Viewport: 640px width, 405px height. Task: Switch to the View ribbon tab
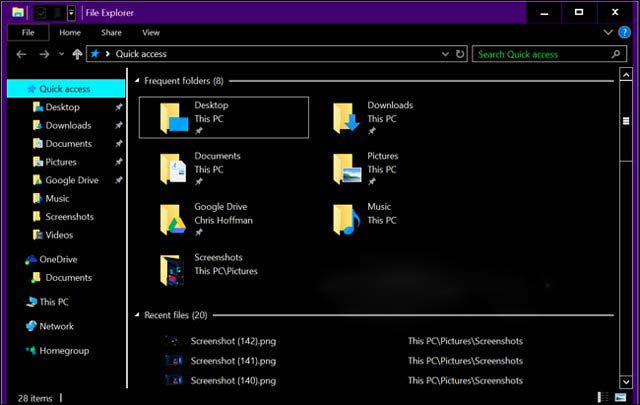(151, 33)
